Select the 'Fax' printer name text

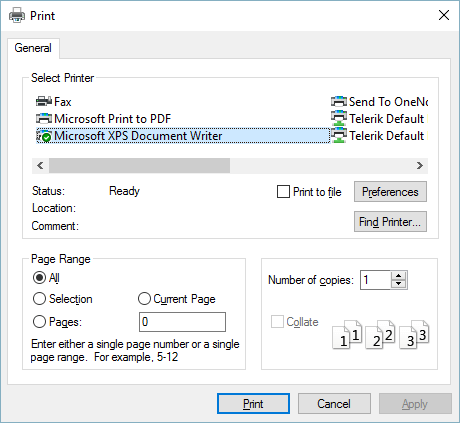pyautogui.click(x=63, y=102)
